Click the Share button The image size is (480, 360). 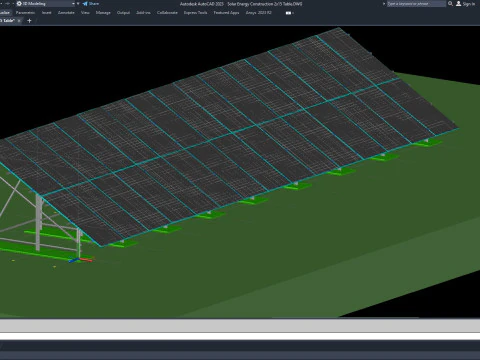(91, 4)
